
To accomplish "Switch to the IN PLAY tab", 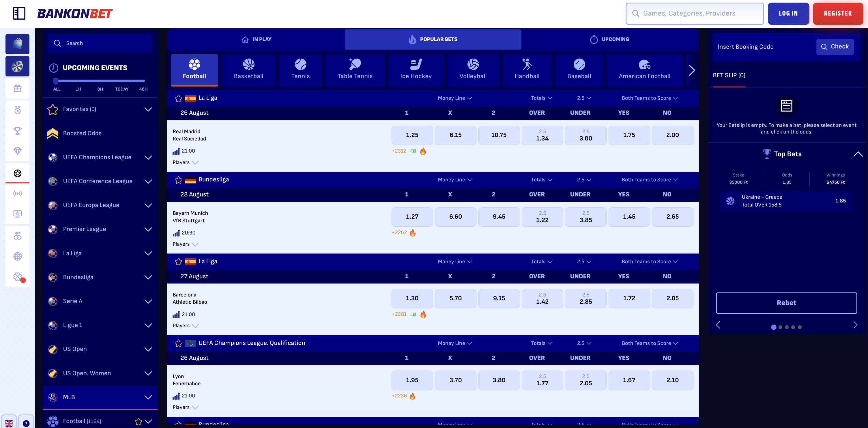I will [x=257, y=39].
